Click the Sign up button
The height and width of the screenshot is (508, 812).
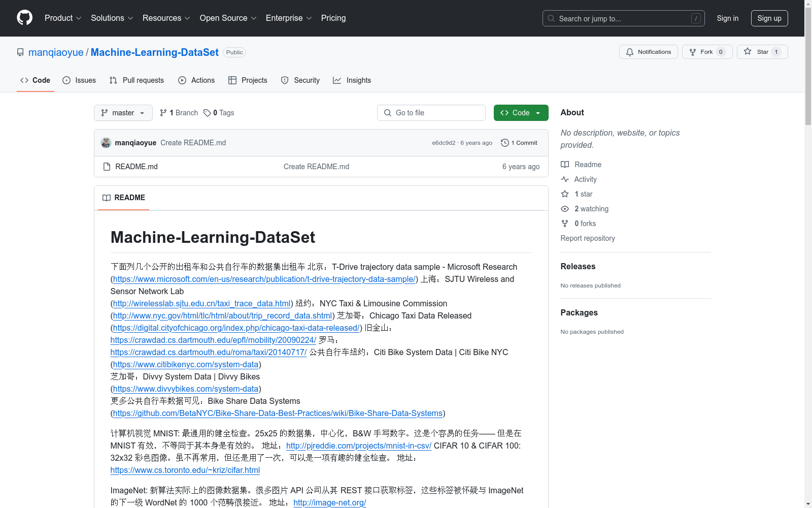pyautogui.click(x=769, y=18)
